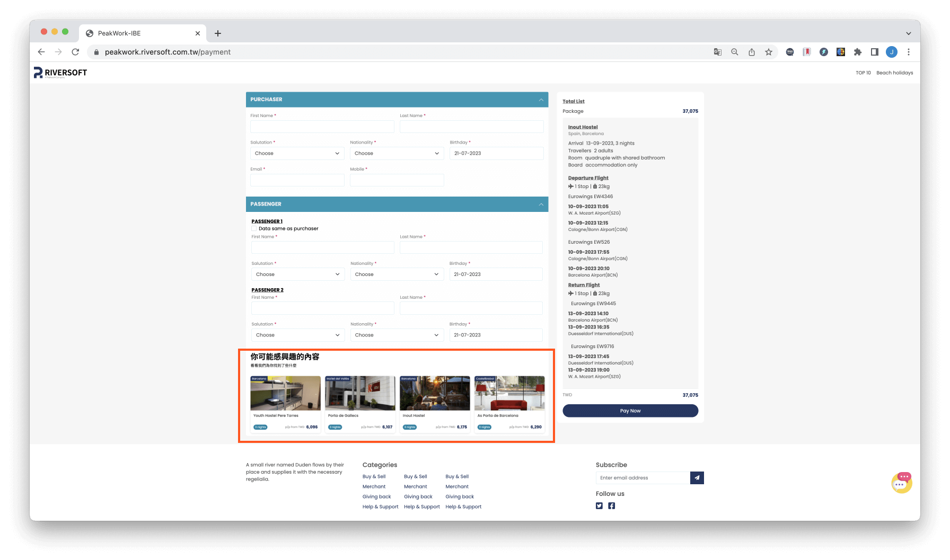Click the first Giving back link

[x=376, y=497]
